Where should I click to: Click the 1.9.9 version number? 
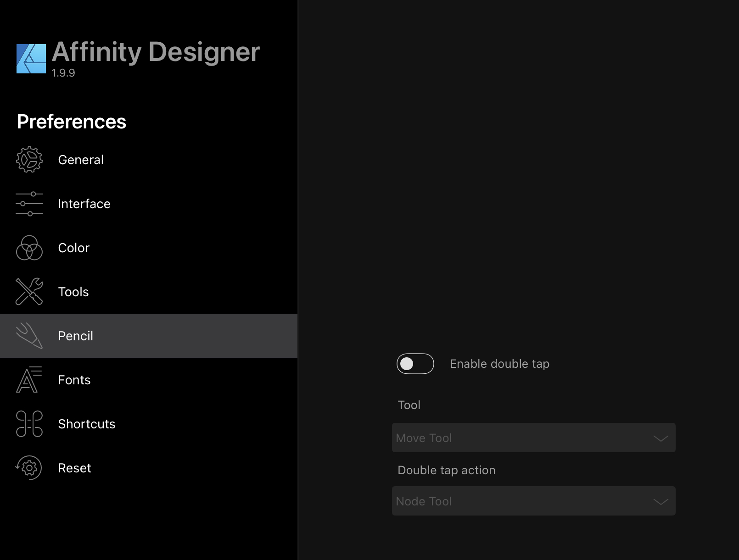[63, 73]
